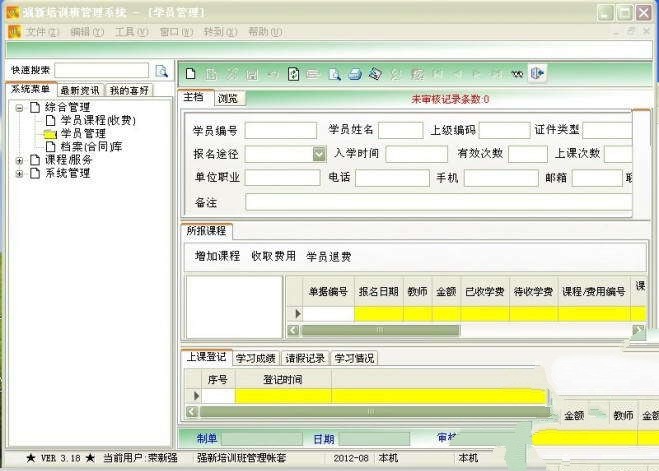Switch to the 我的喜好 tab

[x=129, y=90]
